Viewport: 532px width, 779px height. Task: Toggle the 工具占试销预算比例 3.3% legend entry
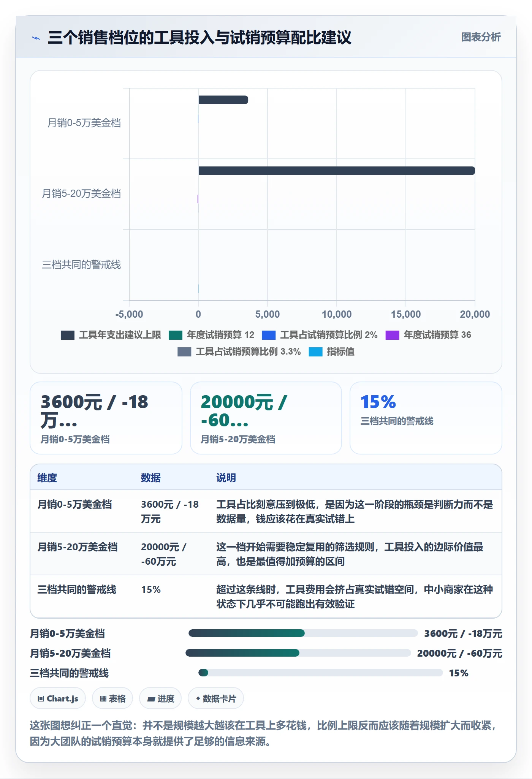point(239,351)
